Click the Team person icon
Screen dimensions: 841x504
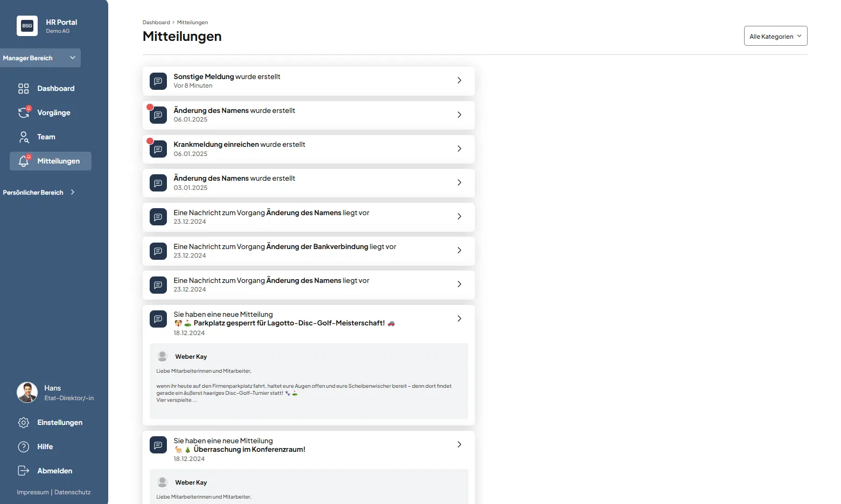[24, 137]
